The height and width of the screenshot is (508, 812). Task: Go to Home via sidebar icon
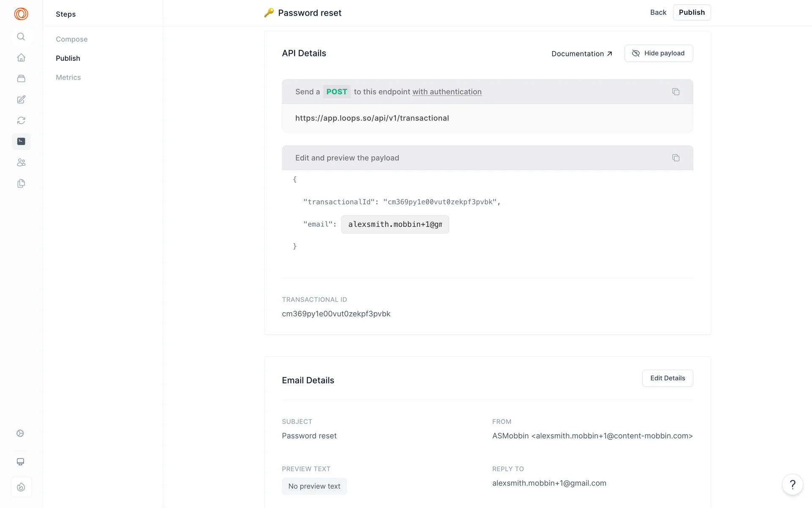tap(21, 58)
